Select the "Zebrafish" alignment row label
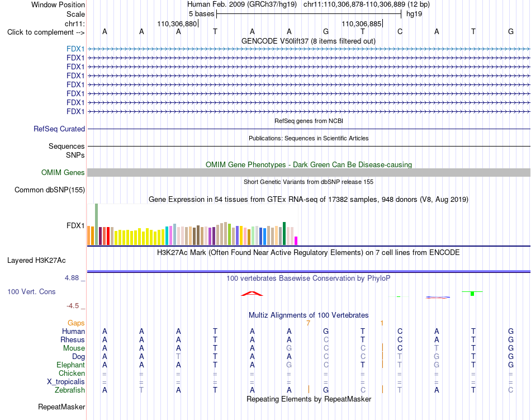Screen dimensions: 531x420 coord(70,390)
